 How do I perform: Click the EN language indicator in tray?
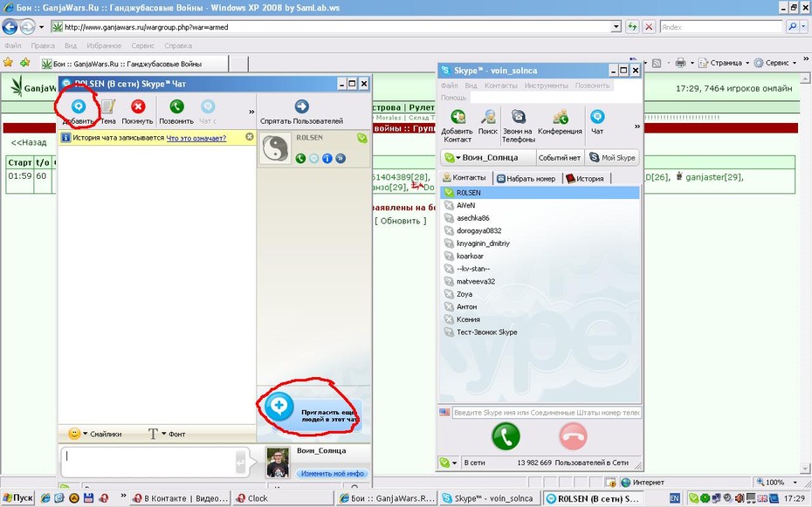click(x=674, y=499)
